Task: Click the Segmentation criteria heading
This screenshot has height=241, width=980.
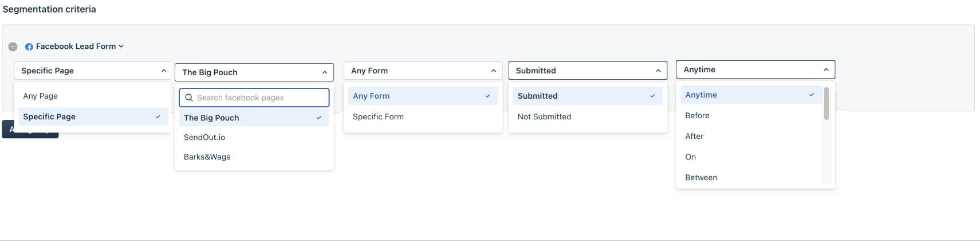Action: point(49,9)
